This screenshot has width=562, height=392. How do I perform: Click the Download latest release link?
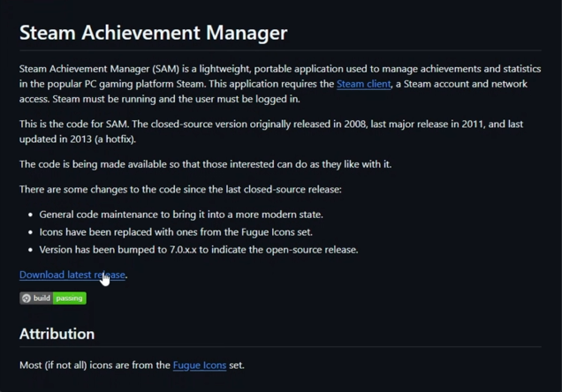[72, 275]
